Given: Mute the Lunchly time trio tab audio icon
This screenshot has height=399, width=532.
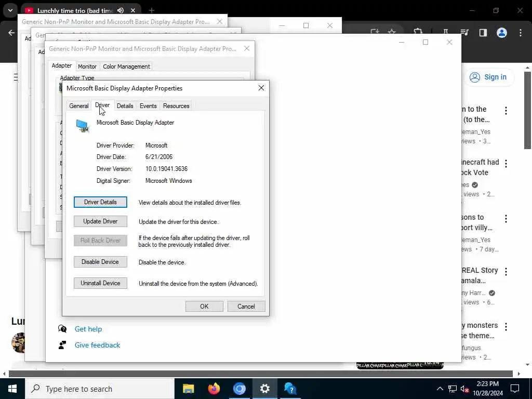Looking at the screenshot, I should coord(121,10).
